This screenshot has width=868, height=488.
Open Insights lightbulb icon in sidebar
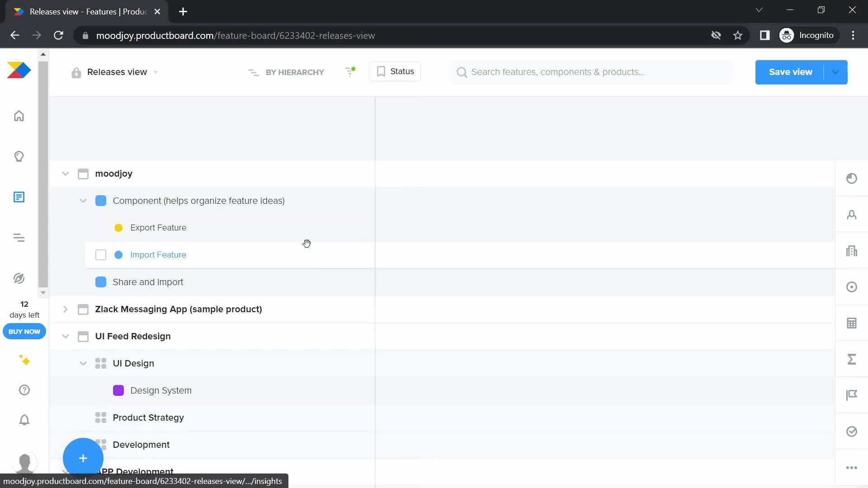coord(19,157)
